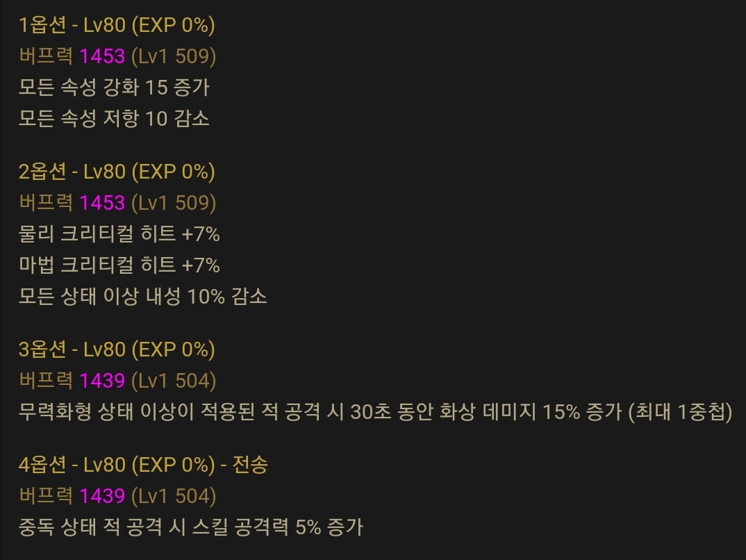
Task: Click the 4옵션 - Lv80 header
Action: [117, 465]
